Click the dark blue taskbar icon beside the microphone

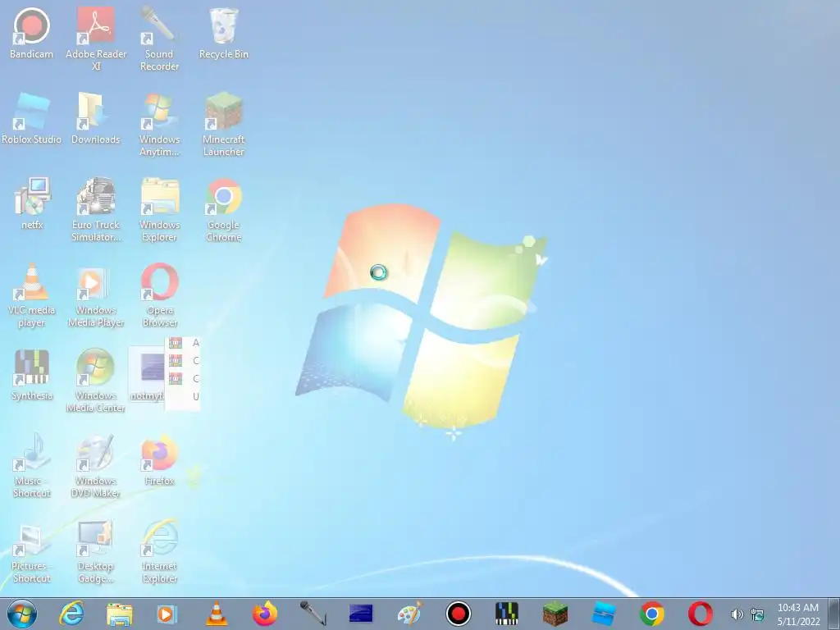(361, 614)
